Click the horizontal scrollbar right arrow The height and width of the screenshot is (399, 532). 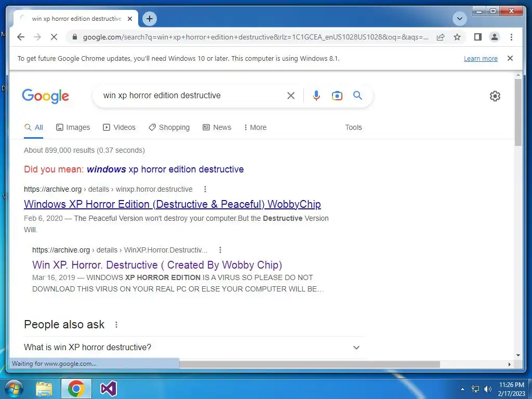(510, 364)
